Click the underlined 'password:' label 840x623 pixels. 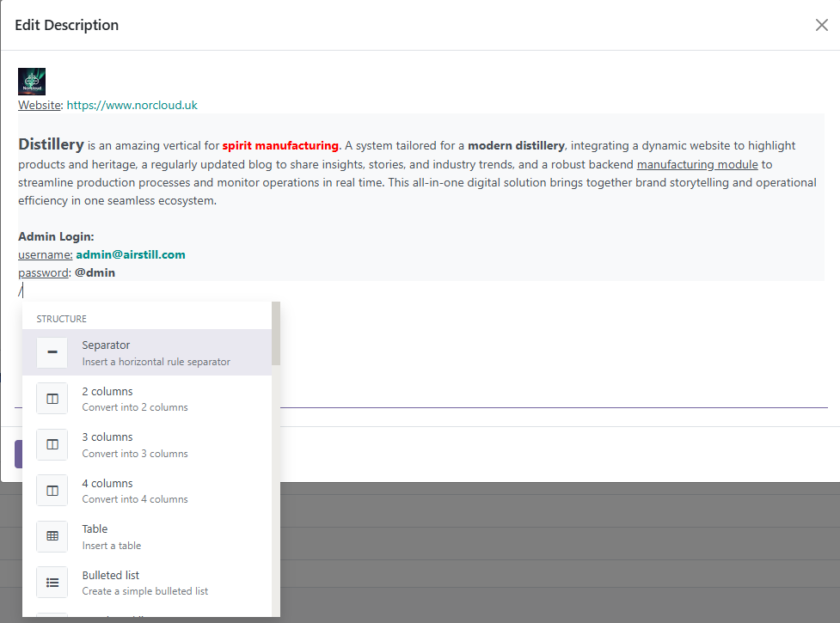[x=45, y=273]
